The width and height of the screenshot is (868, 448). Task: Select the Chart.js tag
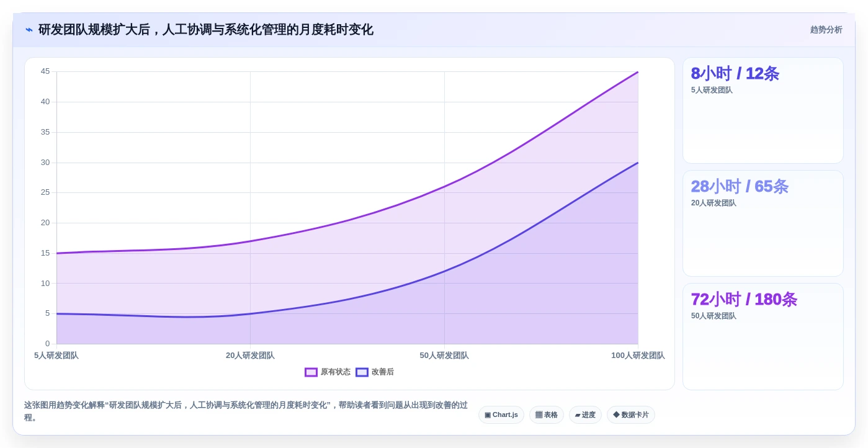click(x=501, y=415)
